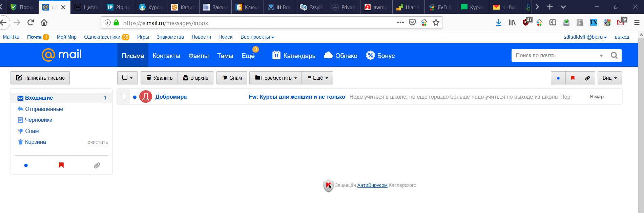
Task: Click Написать письмо to compose
Action: [40, 78]
